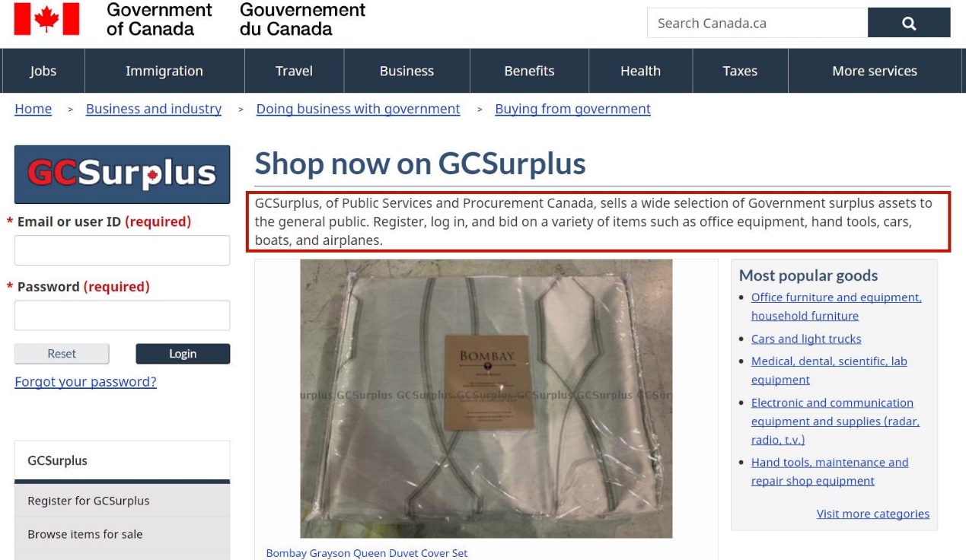Focus the Search Canada.ca field
Screen dimensions: 966x560
click(757, 23)
